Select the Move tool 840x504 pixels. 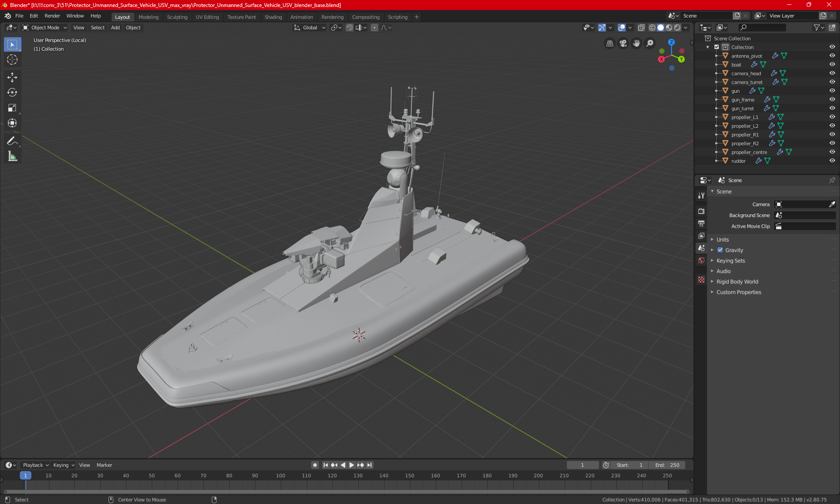point(12,77)
